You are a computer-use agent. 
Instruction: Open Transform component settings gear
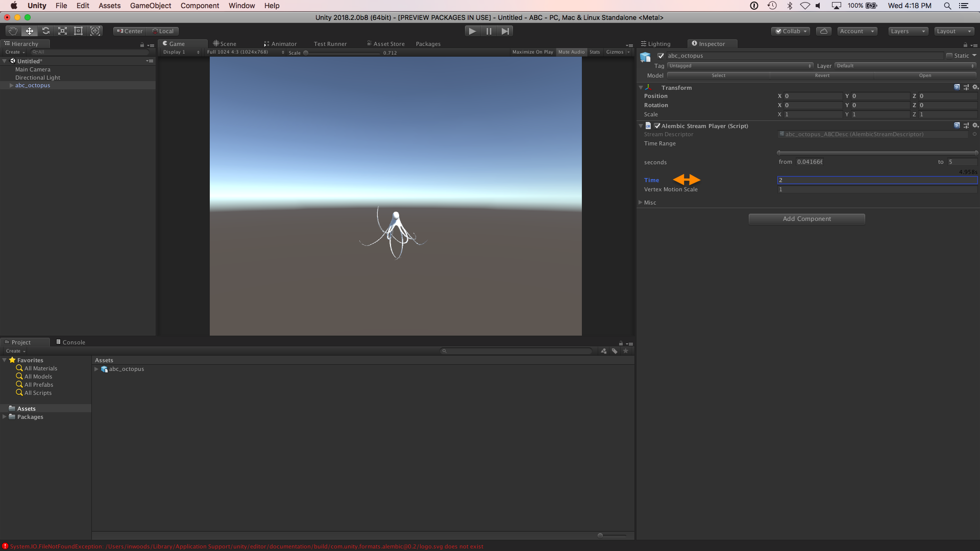pyautogui.click(x=975, y=87)
